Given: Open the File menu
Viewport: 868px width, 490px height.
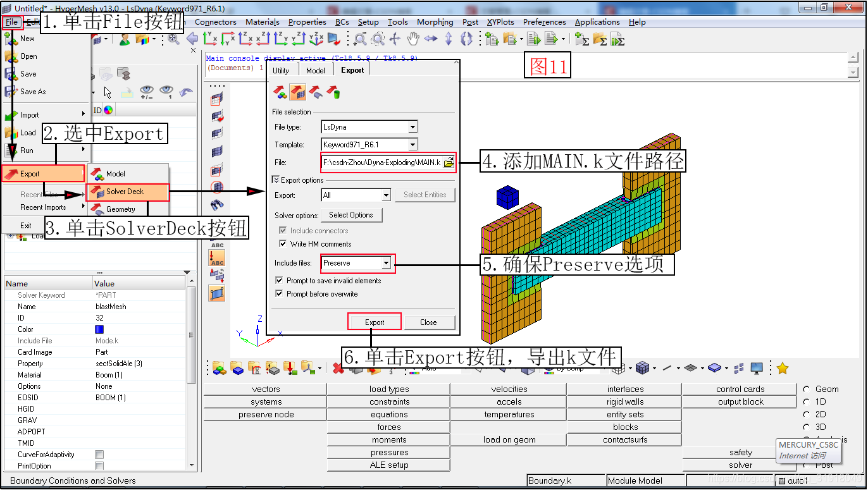Looking at the screenshot, I should pyautogui.click(x=12, y=22).
